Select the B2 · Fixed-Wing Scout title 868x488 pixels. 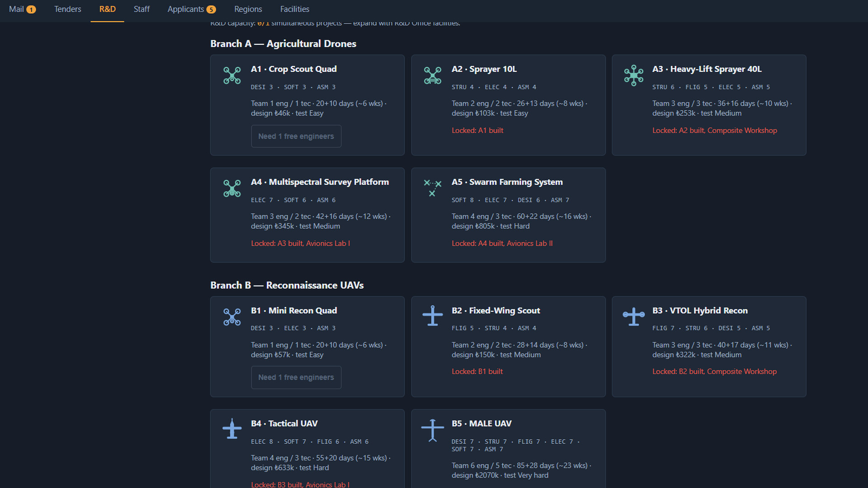tap(496, 310)
